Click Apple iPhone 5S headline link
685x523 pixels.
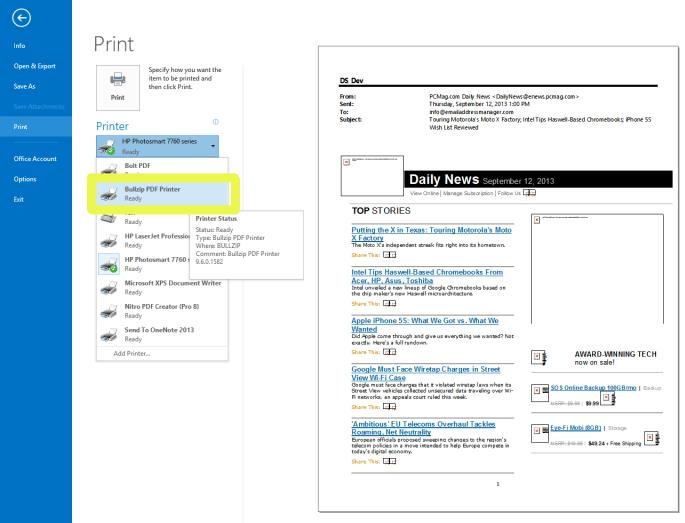425,325
